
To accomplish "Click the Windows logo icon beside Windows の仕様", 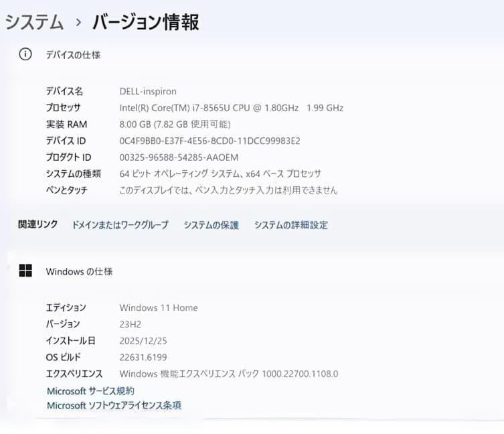I will click(x=25, y=271).
